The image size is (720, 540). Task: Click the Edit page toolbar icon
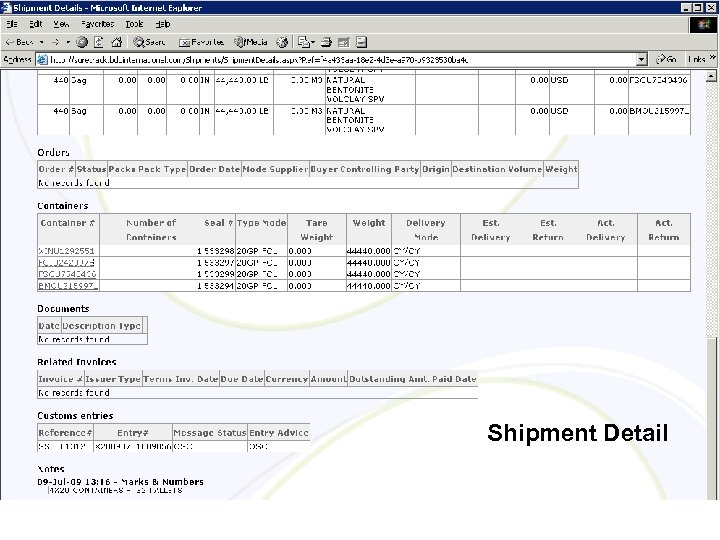click(x=343, y=42)
